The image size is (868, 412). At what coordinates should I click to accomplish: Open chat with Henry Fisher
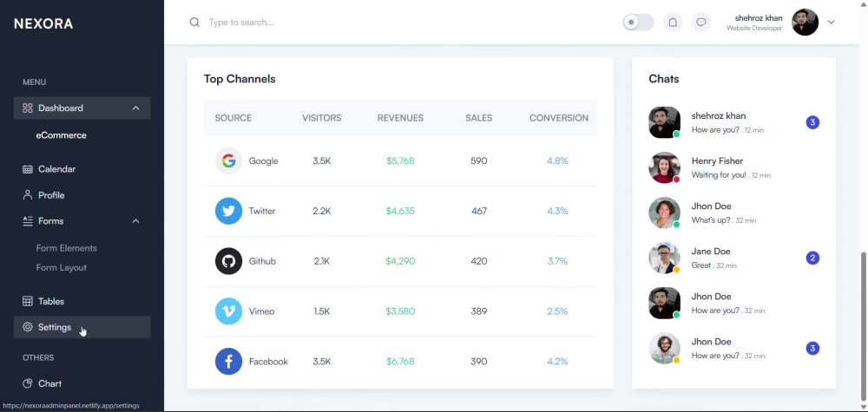(734, 167)
